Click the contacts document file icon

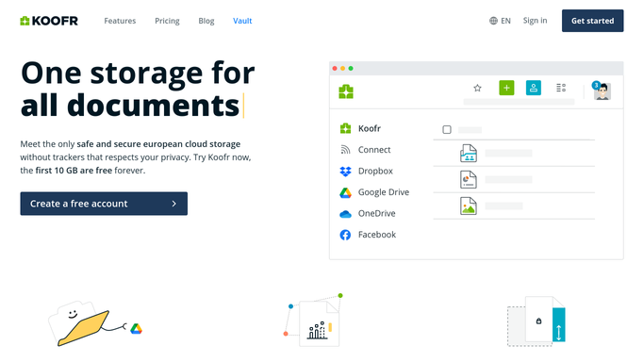(469, 154)
